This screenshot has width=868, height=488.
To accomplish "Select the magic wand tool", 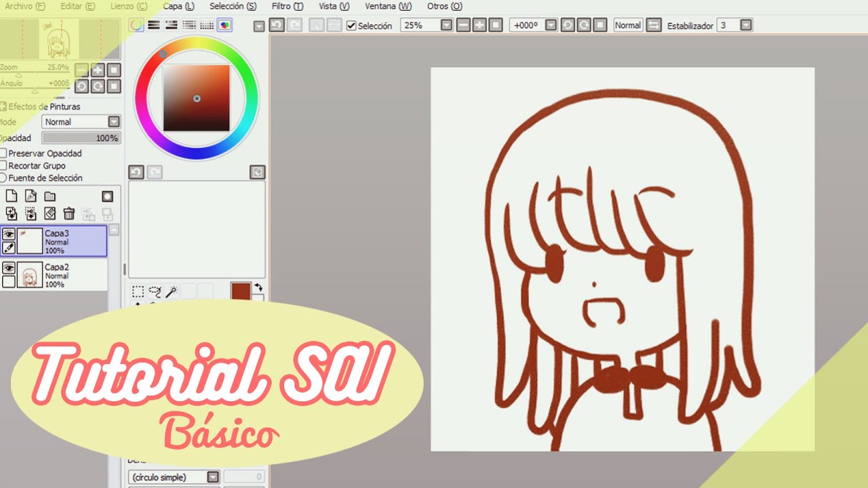I will pyautogui.click(x=172, y=291).
